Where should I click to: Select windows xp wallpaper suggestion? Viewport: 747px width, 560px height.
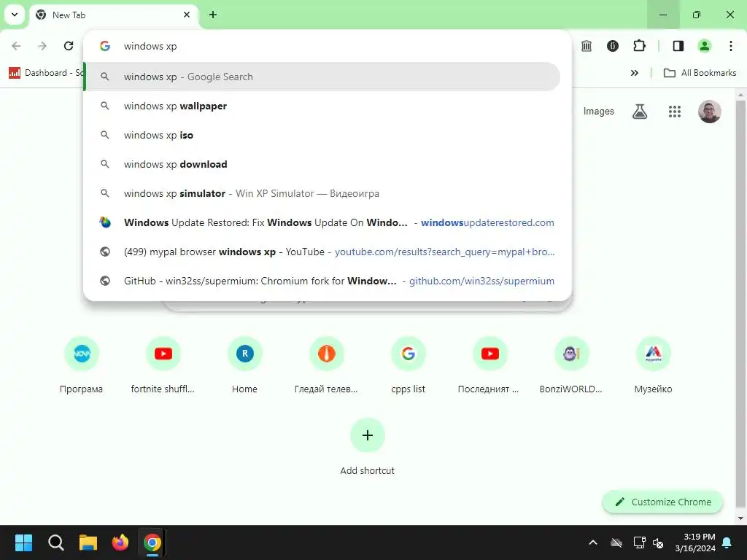[322, 106]
